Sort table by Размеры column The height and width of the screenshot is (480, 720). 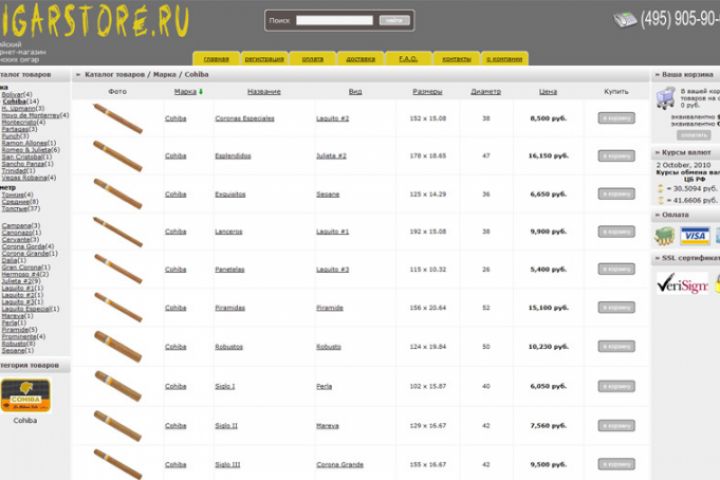click(x=427, y=92)
